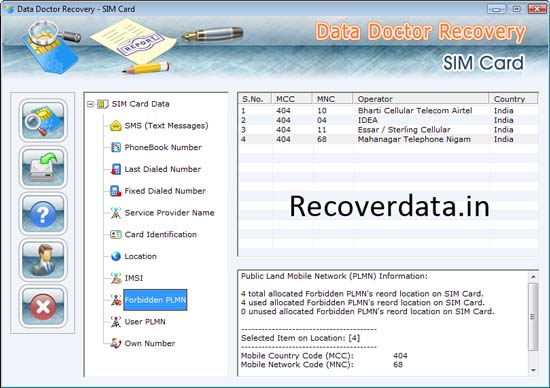This screenshot has height=388, width=550.
Task: Click the Own Number phone icon
Action: click(116, 343)
